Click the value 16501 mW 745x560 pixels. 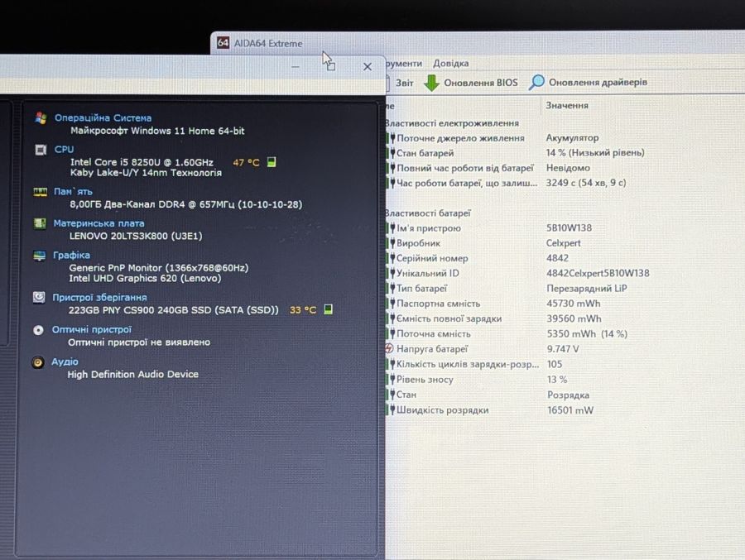coord(570,410)
